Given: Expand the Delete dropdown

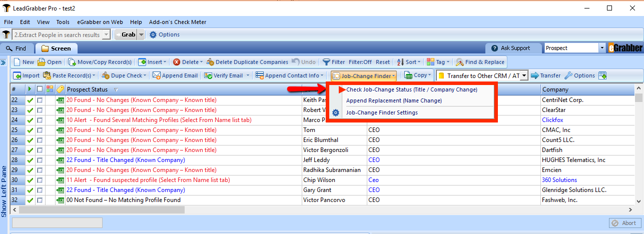Looking at the screenshot, I should pos(201,62).
